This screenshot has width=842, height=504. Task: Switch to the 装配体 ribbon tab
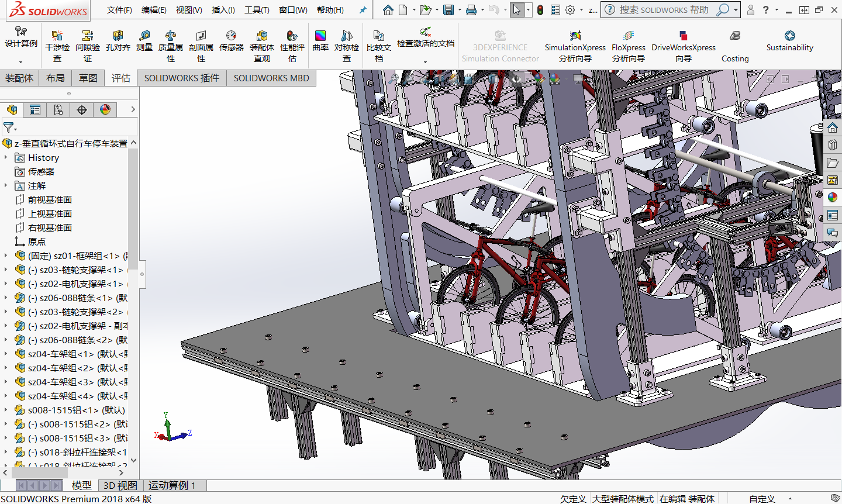point(19,78)
